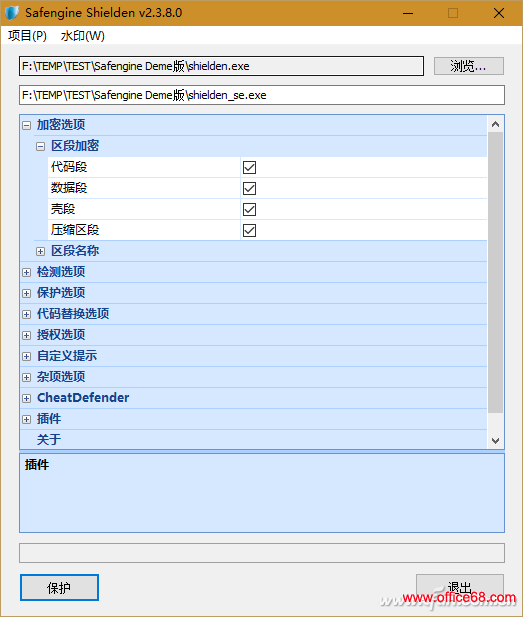Collapse the 区段加密 subgroup
523x617 pixels.
click(x=41, y=146)
